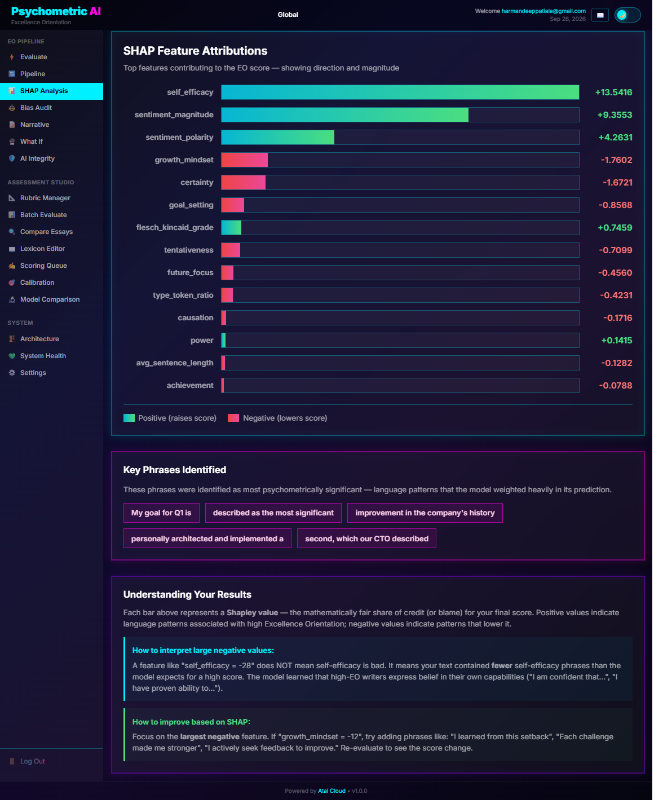Select SHAP Analysis menu item
The width and height of the screenshot is (663, 812).
(51, 91)
